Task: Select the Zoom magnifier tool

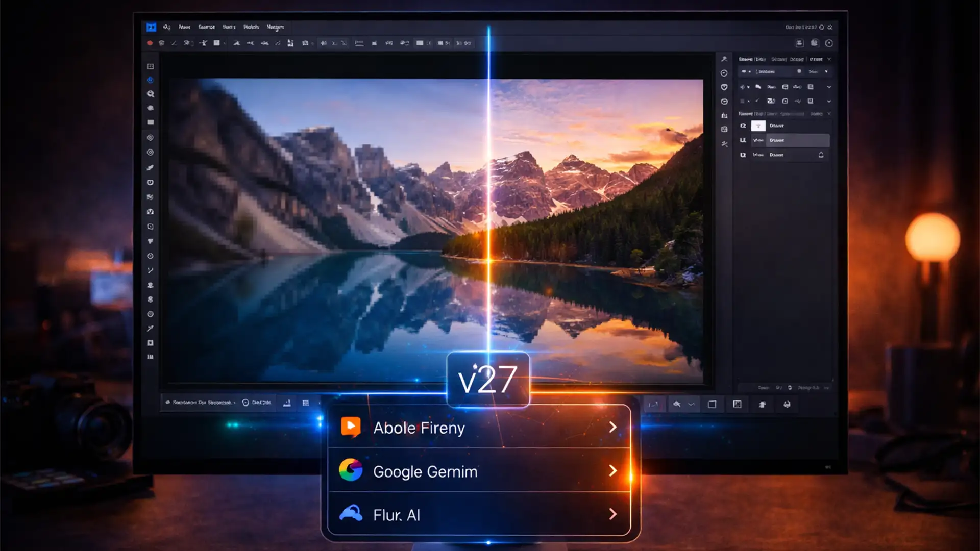Action: [x=150, y=94]
